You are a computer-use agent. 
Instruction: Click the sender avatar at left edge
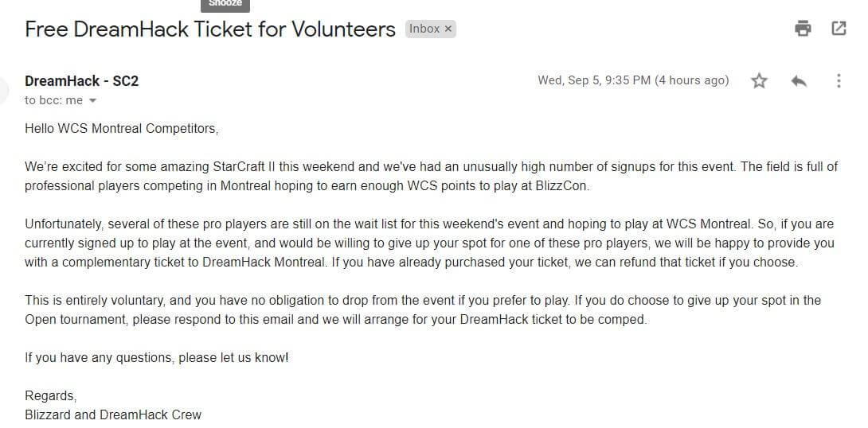point(4,90)
